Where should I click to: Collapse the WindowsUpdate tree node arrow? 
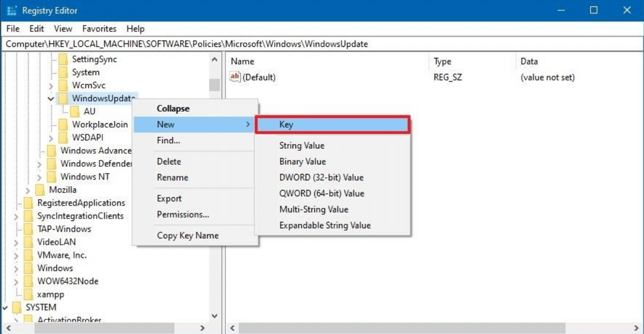pyautogui.click(x=51, y=99)
